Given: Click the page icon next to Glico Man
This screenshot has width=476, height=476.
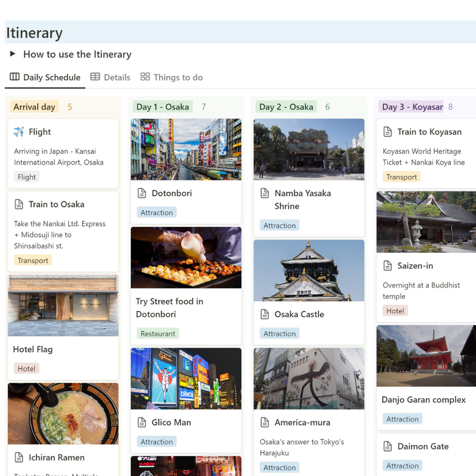Looking at the screenshot, I should 142,422.
